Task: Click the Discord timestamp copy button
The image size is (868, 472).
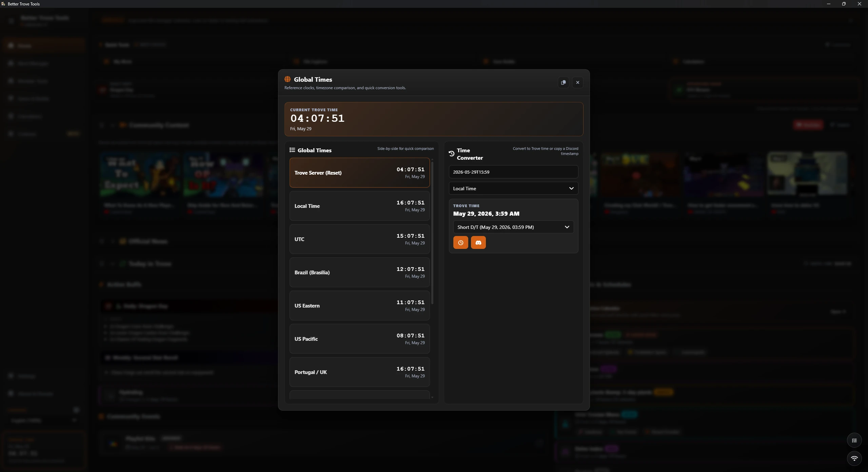Action: (x=478, y=242)
